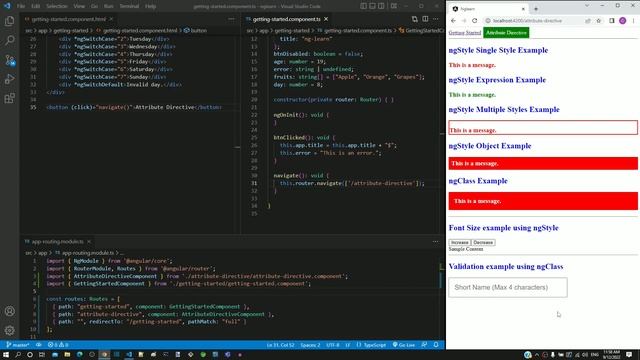Open the Search view in activity bar
The image size is (640, 360).
(x=9, y=40)
